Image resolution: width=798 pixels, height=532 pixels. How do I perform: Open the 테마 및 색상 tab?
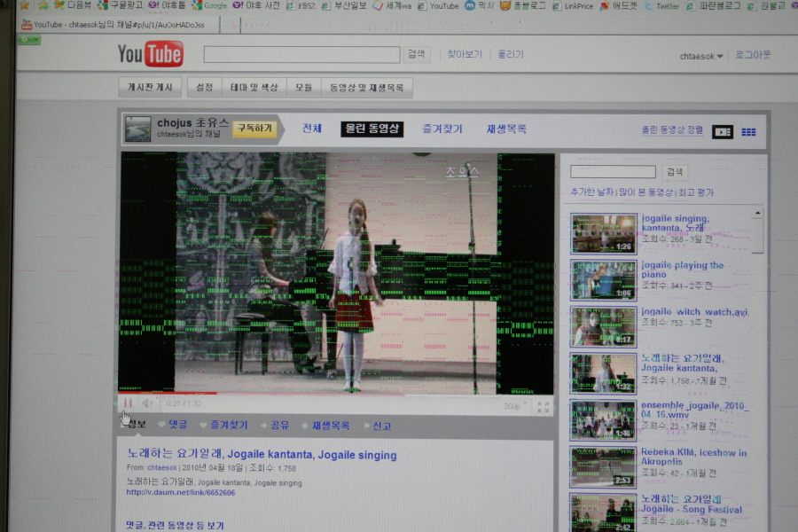(254, 87)
